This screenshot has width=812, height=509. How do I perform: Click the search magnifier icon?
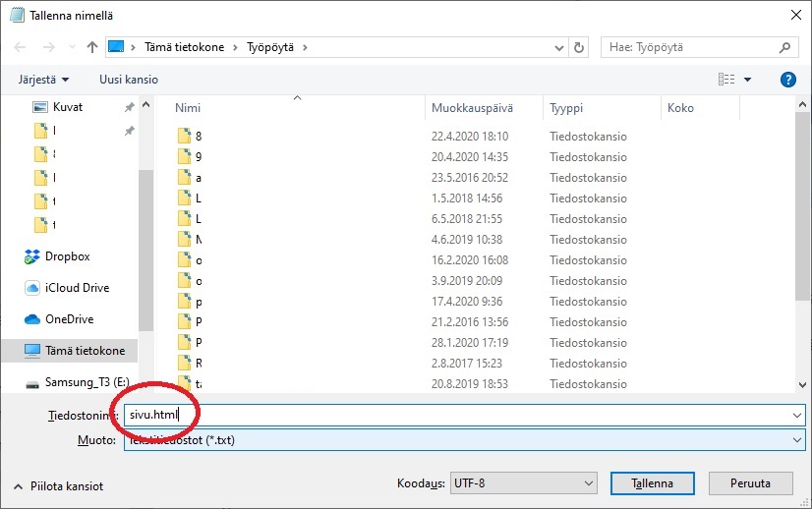click(x=785, y=47)
